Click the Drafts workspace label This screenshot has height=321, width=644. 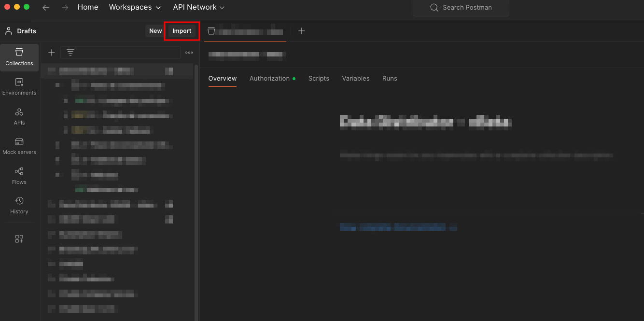(x=27, y=31)
